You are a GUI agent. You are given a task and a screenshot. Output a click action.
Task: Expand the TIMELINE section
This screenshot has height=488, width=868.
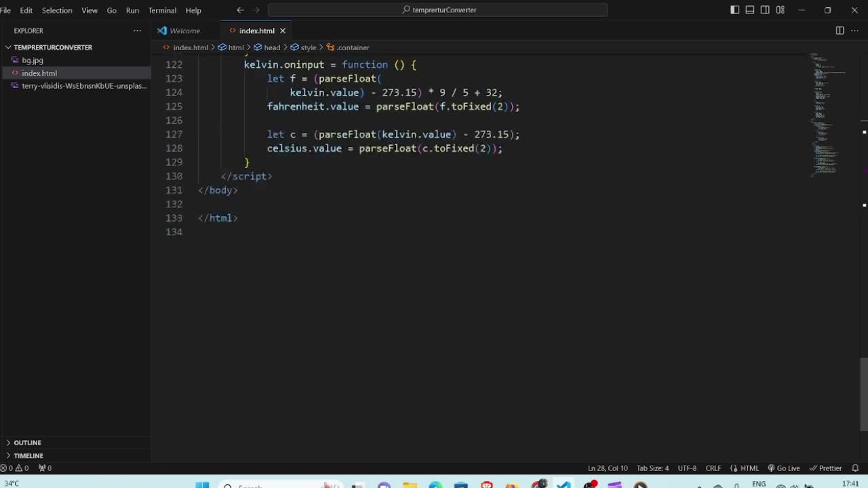click(x=28, y=455)
